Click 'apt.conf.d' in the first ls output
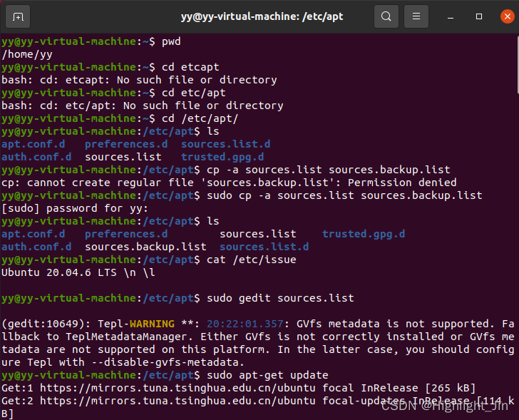 33,144
